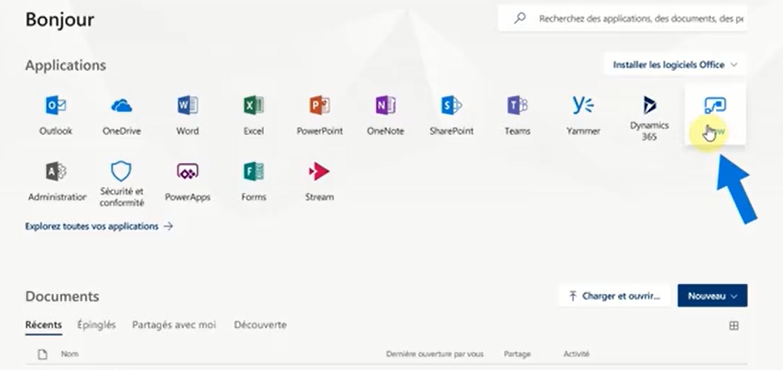Sort by Nom column header

click(70, 354)
